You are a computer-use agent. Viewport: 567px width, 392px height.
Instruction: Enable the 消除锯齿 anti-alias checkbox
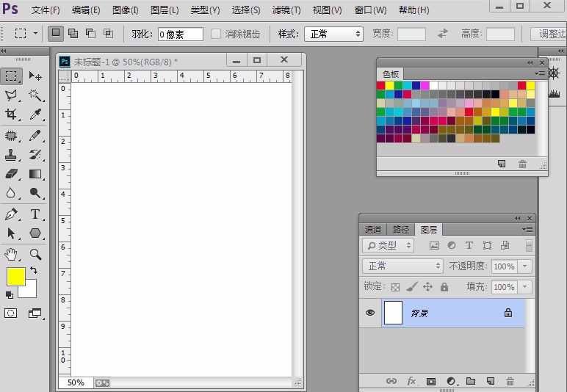216,34
